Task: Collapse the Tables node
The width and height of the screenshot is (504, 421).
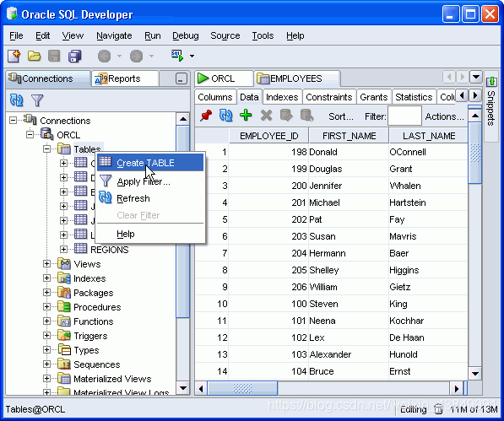Action: (x=46, y=149)
